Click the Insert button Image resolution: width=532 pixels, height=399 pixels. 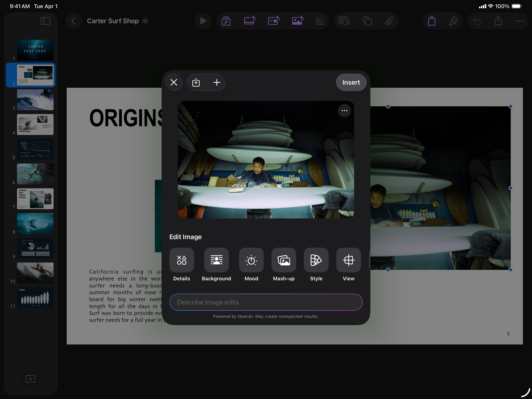click(351, 83)
